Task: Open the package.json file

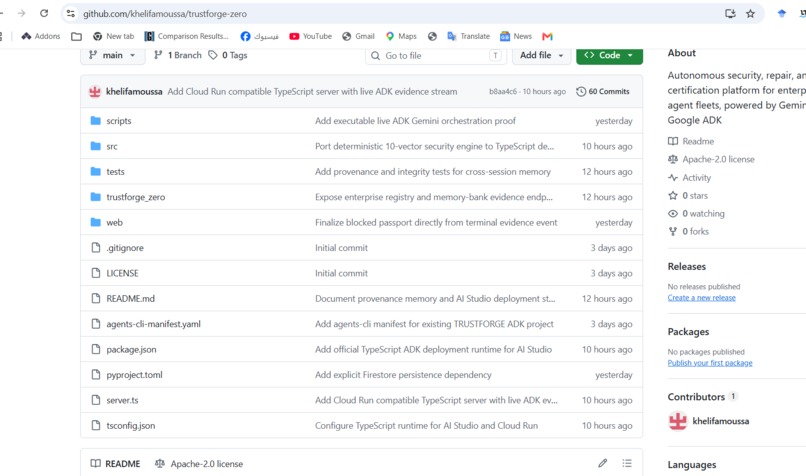Action: click(x=131, y=350)
